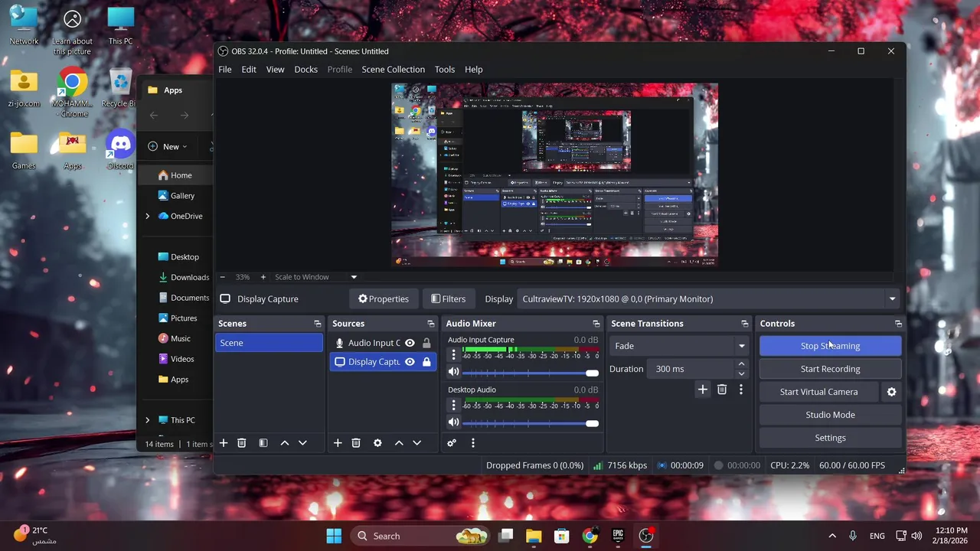Open Scale to Window dropdown

315,277
